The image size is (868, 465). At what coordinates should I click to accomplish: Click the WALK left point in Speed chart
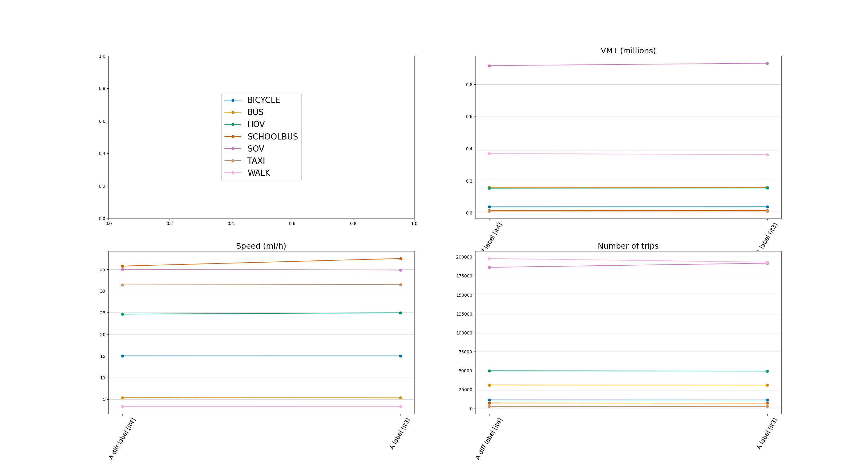point(123,407)
